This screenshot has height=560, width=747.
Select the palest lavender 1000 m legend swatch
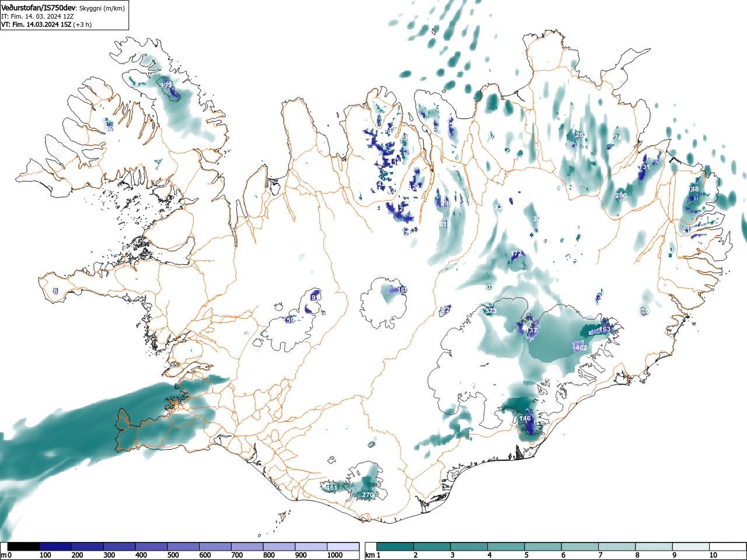click(343, 547)
